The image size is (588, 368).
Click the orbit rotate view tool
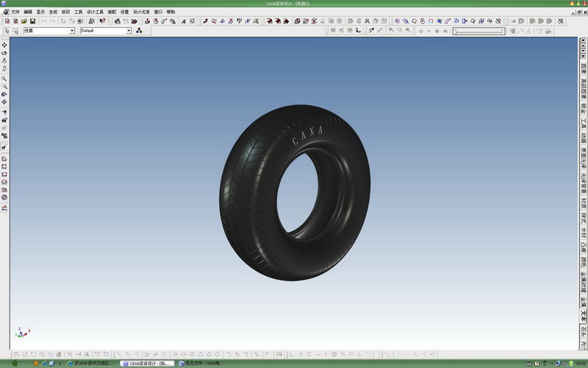4,53
